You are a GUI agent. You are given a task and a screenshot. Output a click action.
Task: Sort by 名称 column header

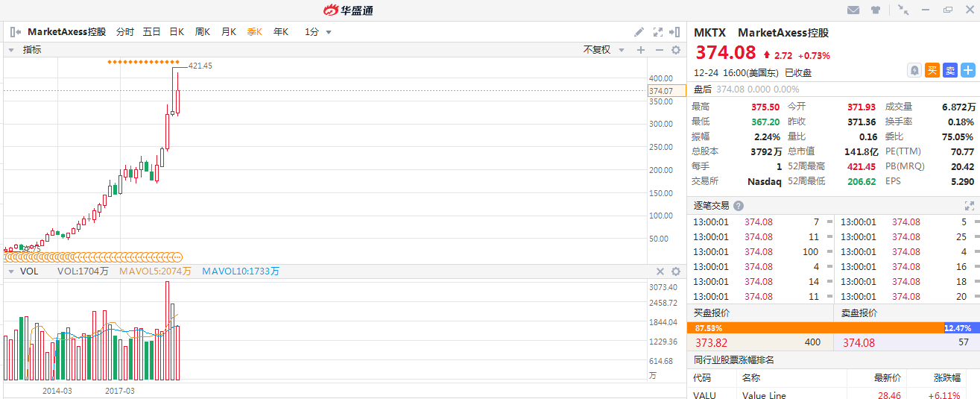[750, 378]
